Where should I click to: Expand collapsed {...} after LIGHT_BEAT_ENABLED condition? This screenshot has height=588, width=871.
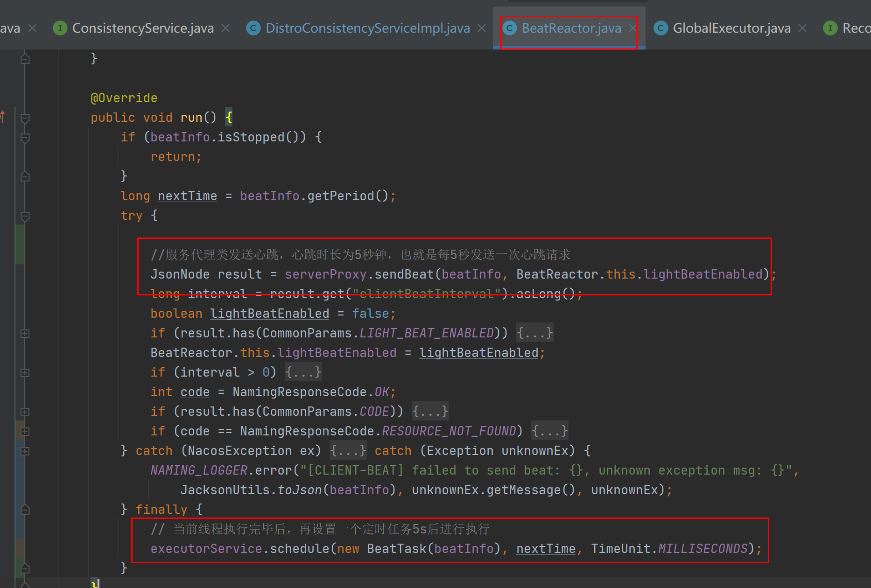point(535,333)
